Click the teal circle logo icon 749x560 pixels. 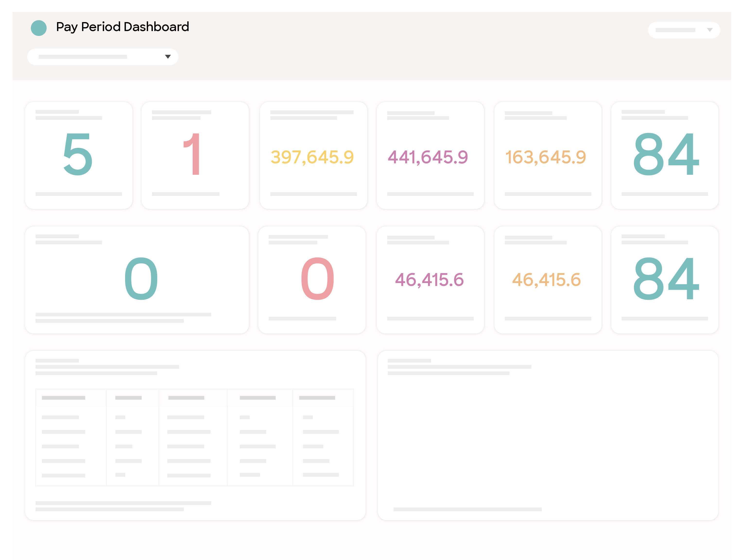tap(39, 28)
